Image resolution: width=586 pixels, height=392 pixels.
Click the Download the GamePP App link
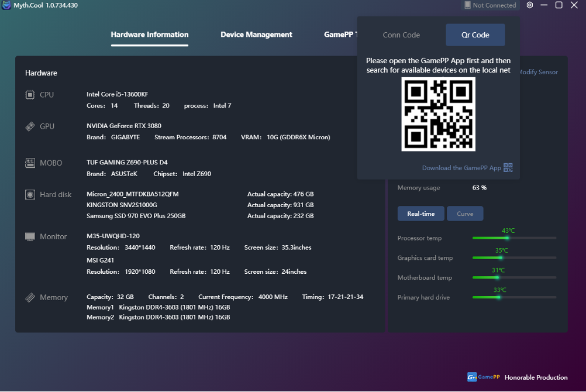(461, 168)
